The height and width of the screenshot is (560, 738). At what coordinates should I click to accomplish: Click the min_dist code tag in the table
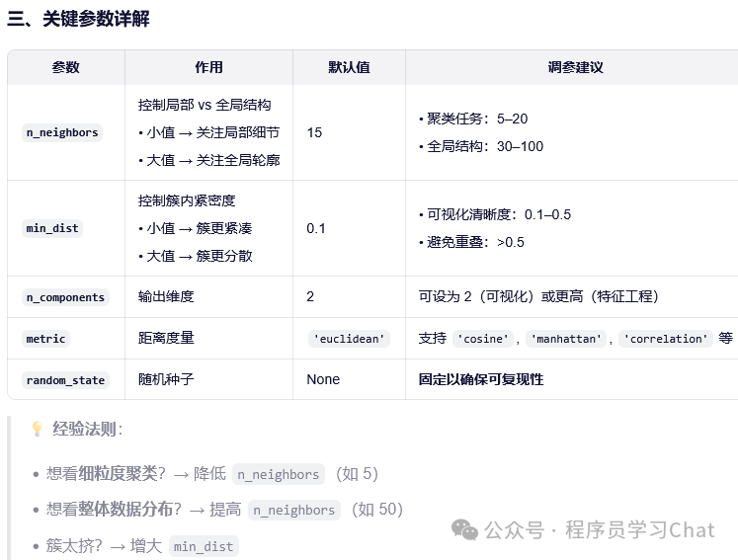point(52,228)
